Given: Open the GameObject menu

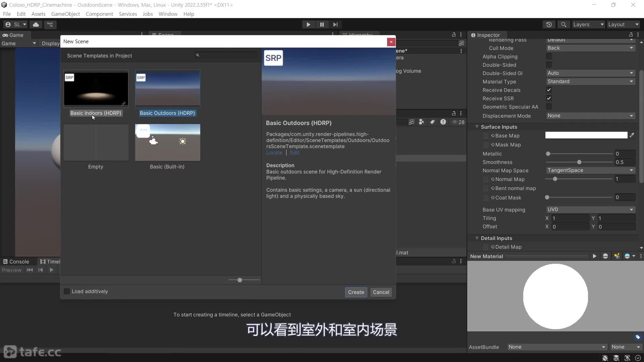Looking at the screenshot, I should 65,14.
